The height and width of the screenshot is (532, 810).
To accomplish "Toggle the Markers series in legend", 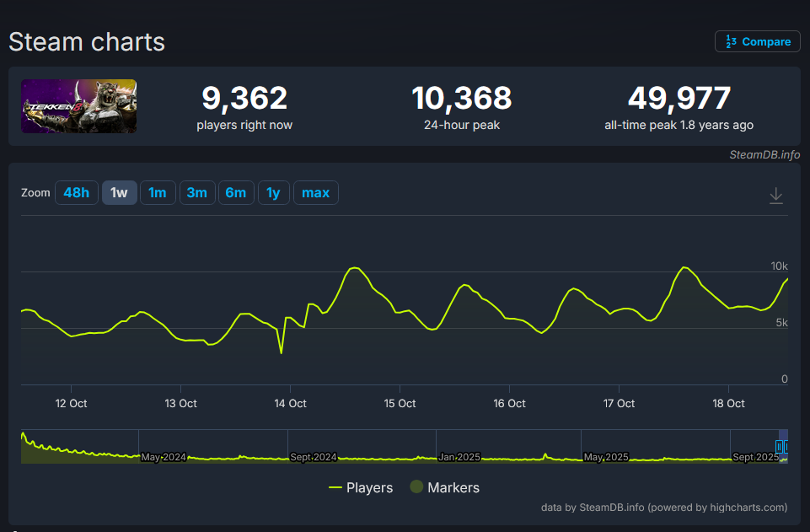I will (445, 487).
